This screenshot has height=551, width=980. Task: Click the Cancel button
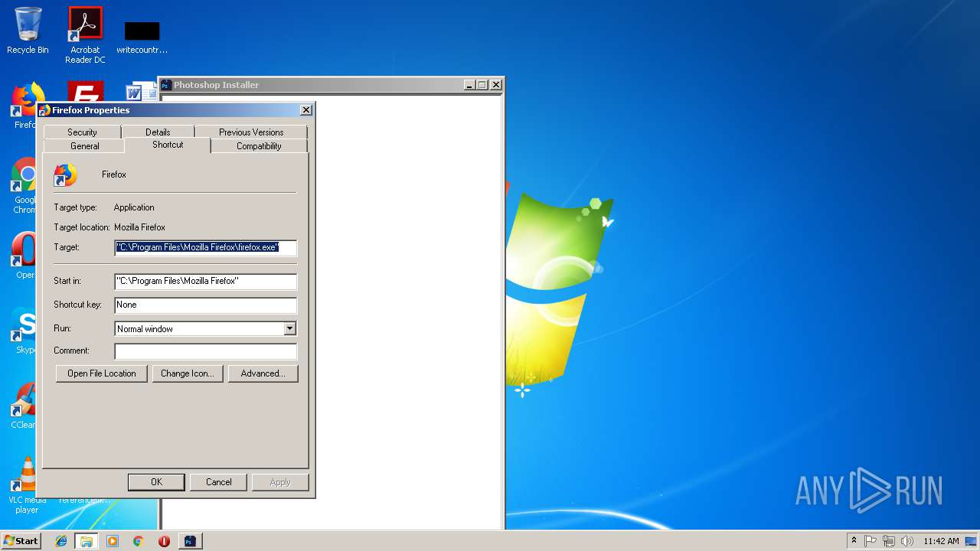pos(218,482)
